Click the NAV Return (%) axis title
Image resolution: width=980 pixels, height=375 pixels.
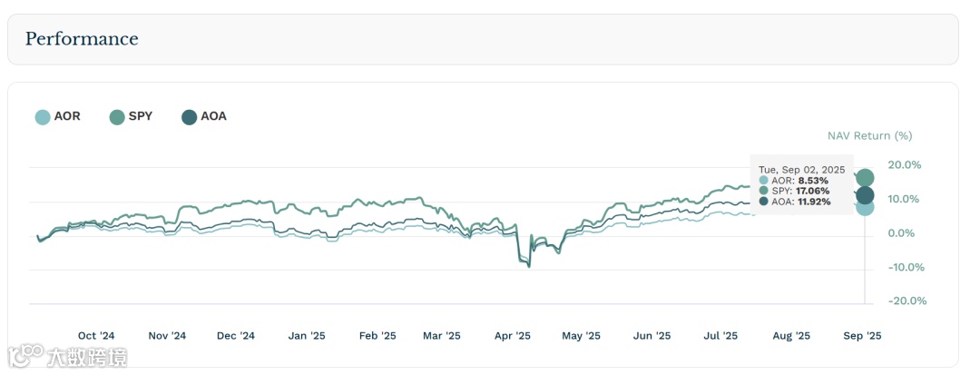[x=869, y=136]
